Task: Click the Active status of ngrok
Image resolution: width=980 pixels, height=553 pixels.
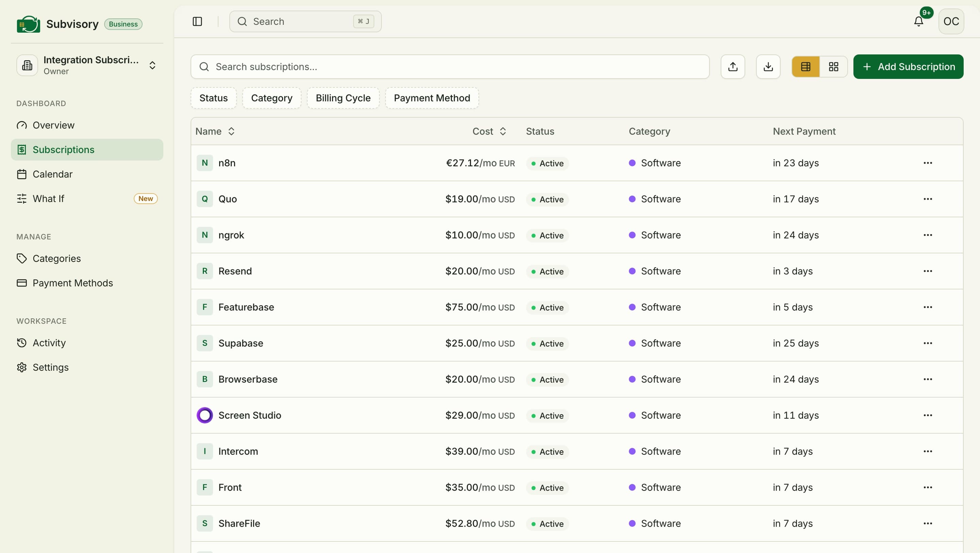Action: (547, 235)
